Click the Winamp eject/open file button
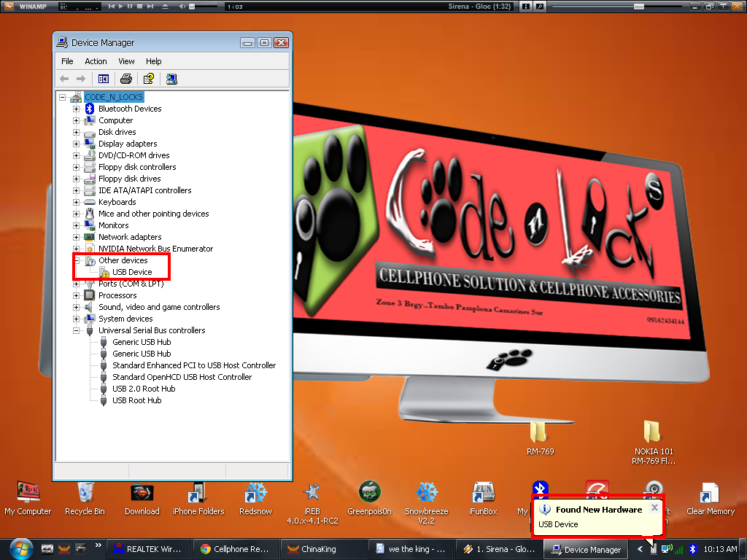Image resolution: width=747 pixels, height=560 pixels. [166, 6]
